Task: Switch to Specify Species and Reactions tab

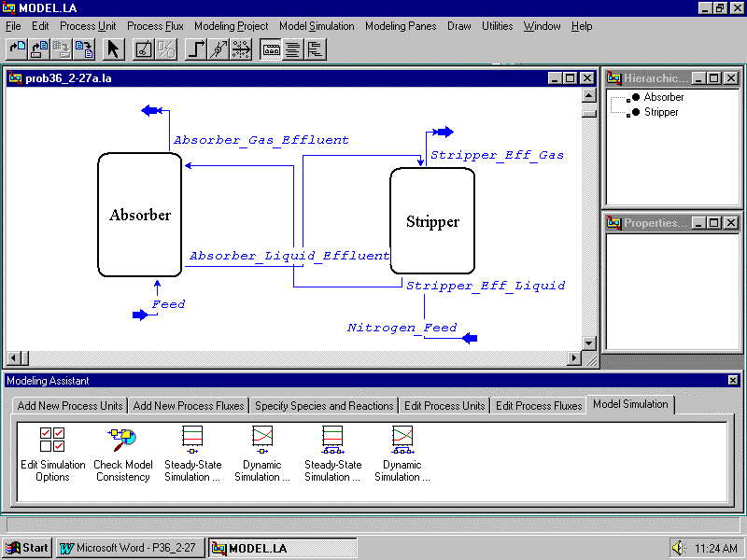Action: coord(324,406)
